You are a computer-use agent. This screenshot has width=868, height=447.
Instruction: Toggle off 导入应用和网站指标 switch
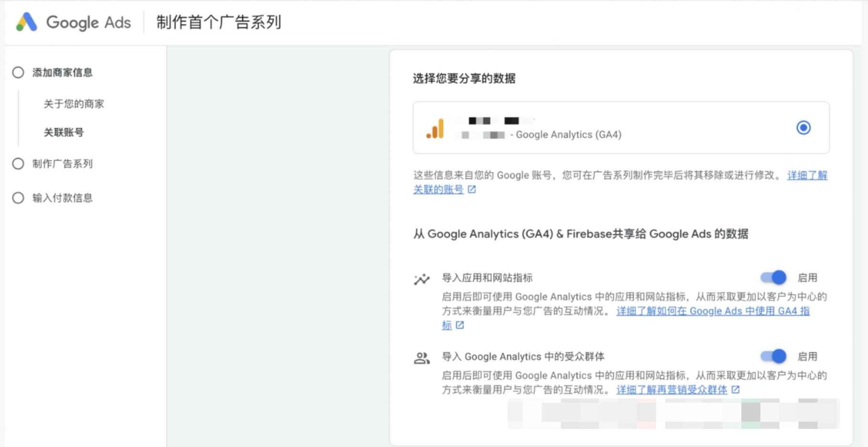[x=773, y=277]
